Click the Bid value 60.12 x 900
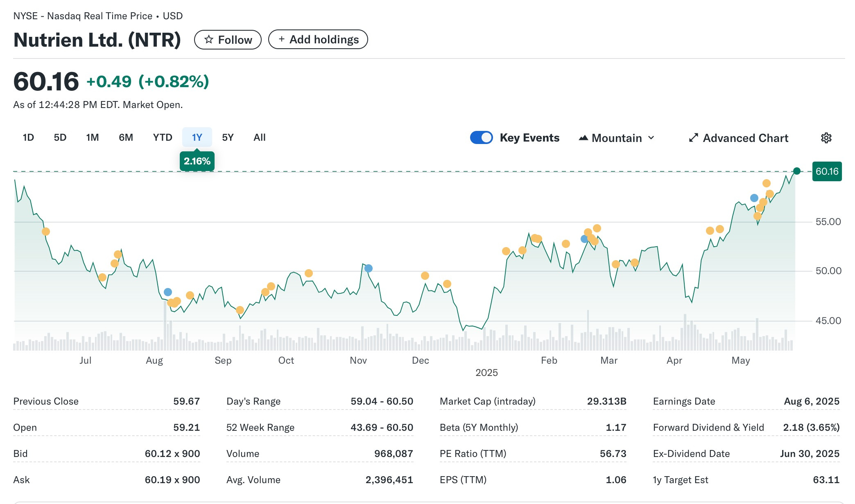The height and width of the screenshot is (504, 855). [172, 454]
